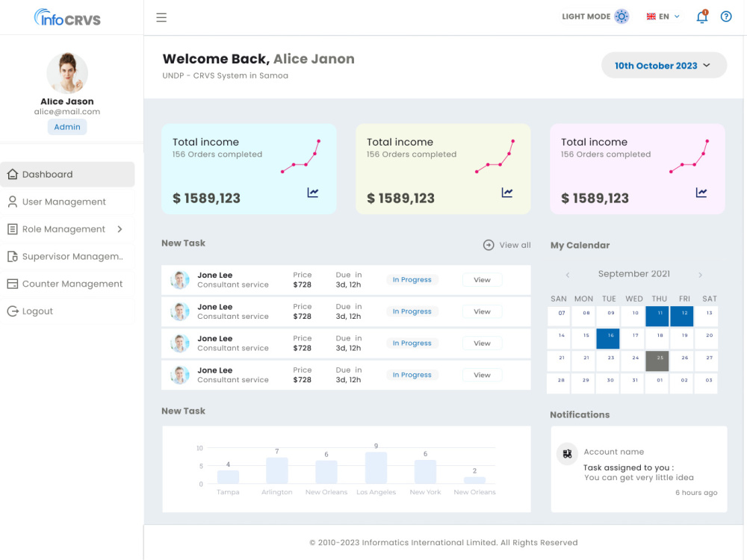747x560 pixels.
Task: Click the Admin role badge
Action: point(67,127)
